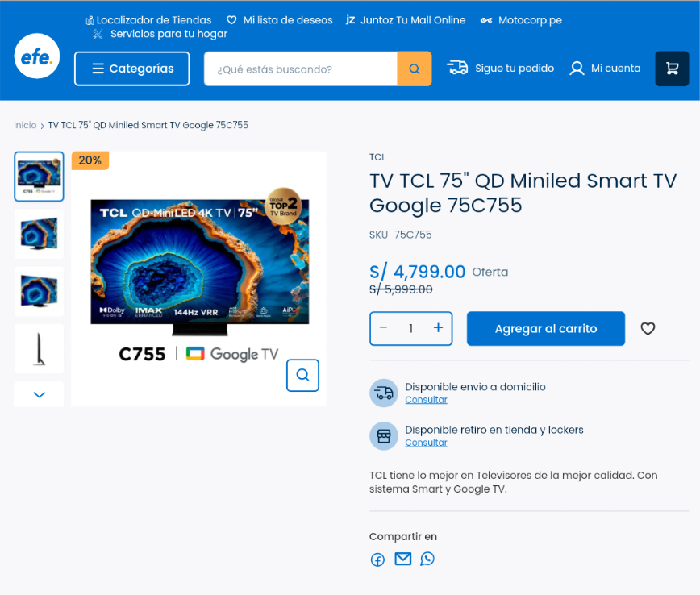This screenshot has height=595, width=700.
Task: Open the Categorías menu
Action: (x=131, y=69)
